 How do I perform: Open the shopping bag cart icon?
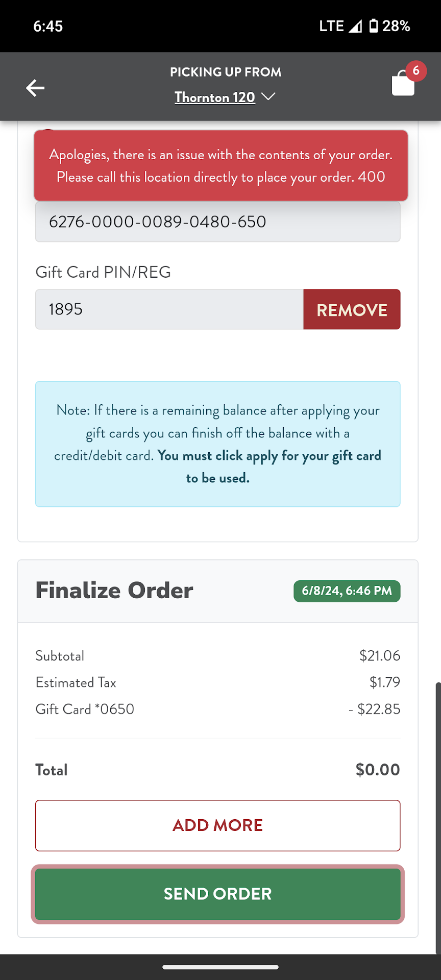pyautogui.click(x=403, y=84)
